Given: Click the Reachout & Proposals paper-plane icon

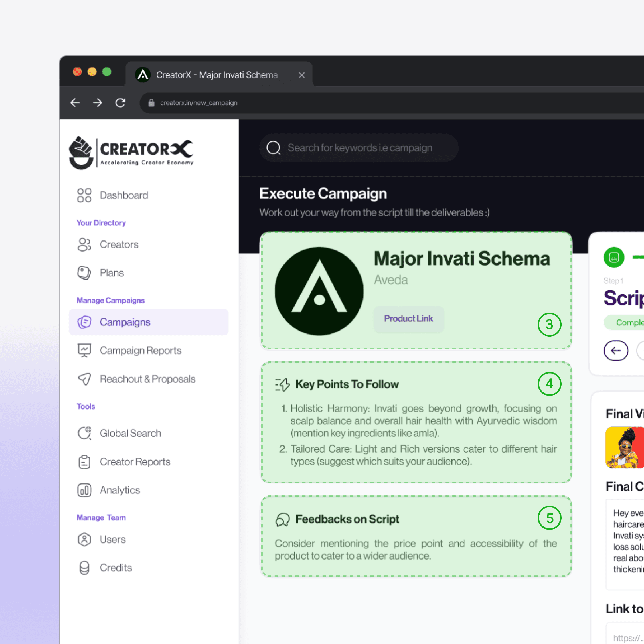Looking at the screenshot, I should point(84,379).
